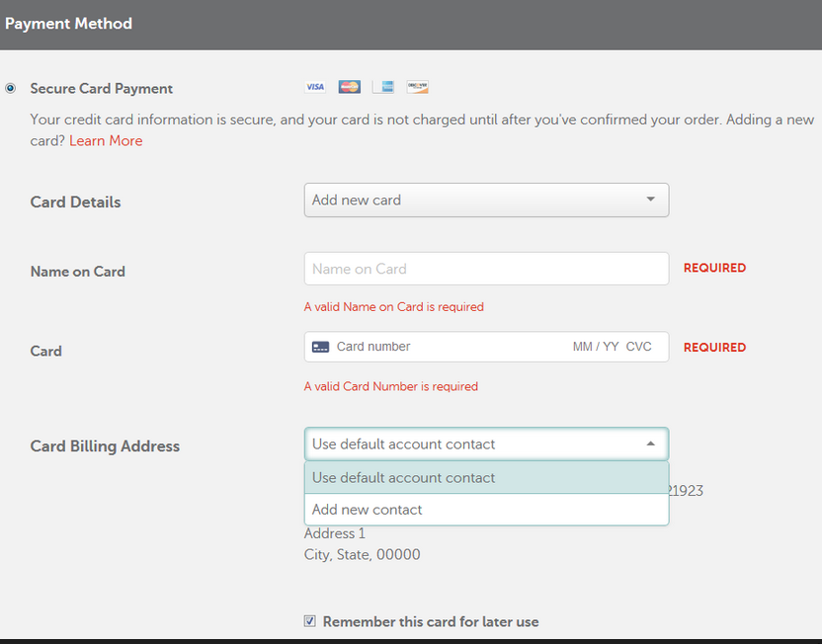This screenshot has width=822, height=644.
Task: Click the Name on Card input field
Action: pyautogui.click(x=486, y=268)
